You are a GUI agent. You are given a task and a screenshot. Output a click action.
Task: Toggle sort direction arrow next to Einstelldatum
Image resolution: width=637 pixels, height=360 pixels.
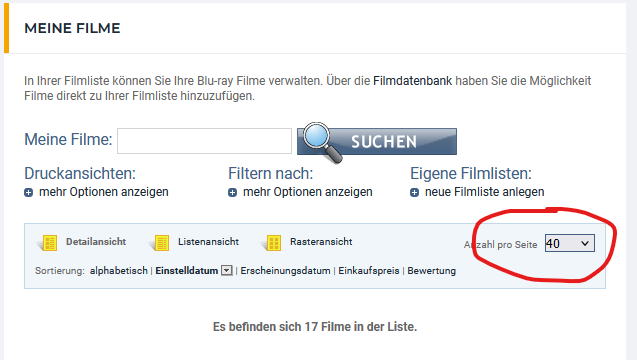point(227,270)
